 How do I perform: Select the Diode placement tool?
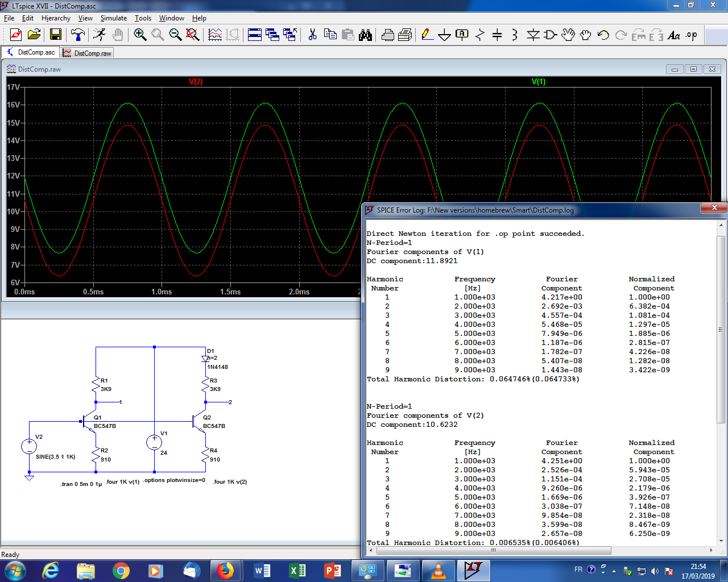click(533, 35)
